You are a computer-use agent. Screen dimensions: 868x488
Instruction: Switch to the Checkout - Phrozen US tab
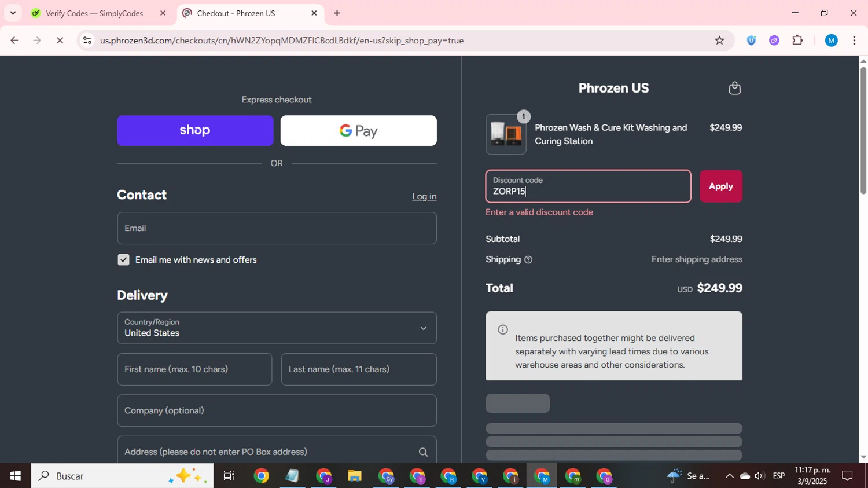pyautogui.click(x=250, y=13)
